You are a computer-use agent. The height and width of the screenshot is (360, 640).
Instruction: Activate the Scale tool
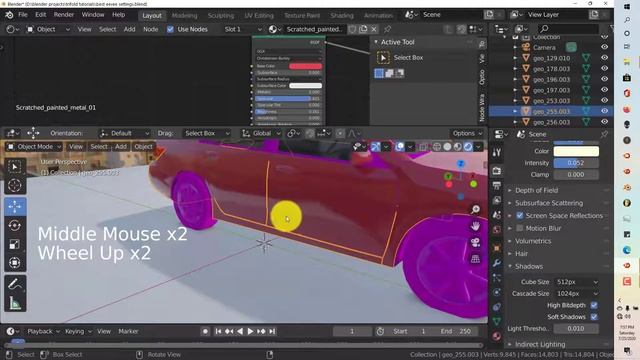(x=15, y=244)
